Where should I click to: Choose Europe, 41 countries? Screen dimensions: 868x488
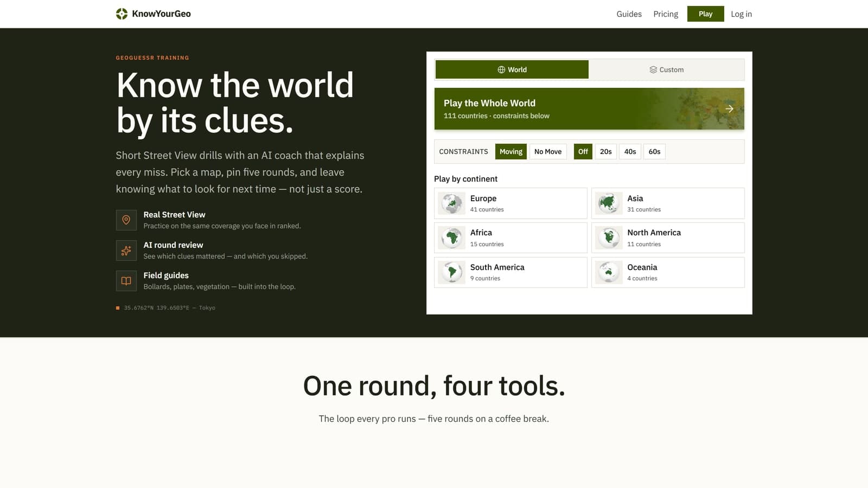click(510, 203)
